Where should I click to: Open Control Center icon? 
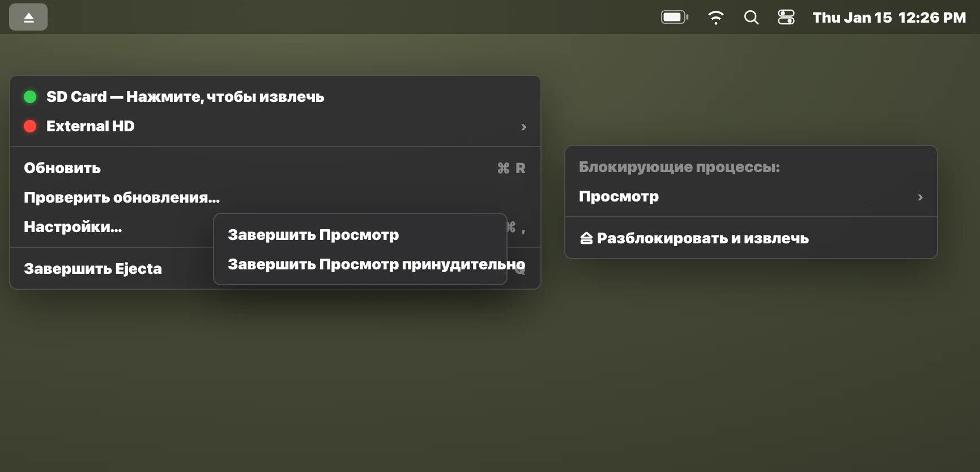(786, 18)
